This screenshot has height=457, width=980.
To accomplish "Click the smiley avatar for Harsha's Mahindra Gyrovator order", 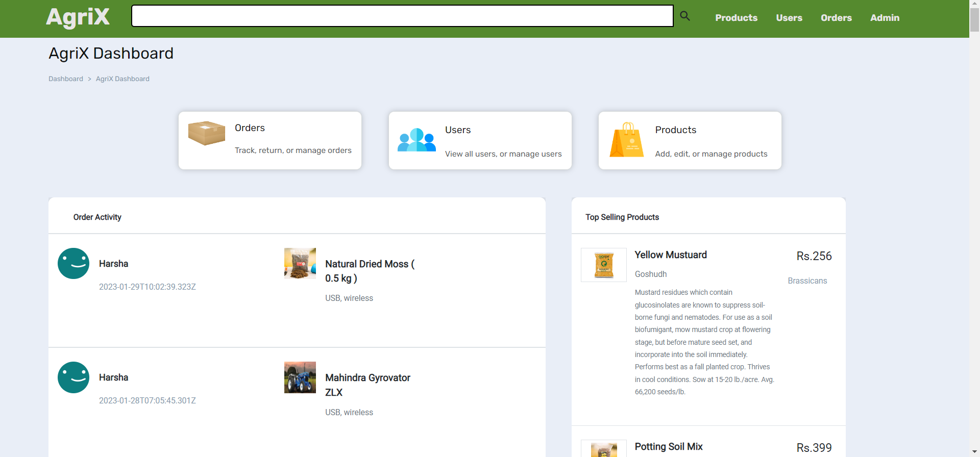I will (73, 377).
